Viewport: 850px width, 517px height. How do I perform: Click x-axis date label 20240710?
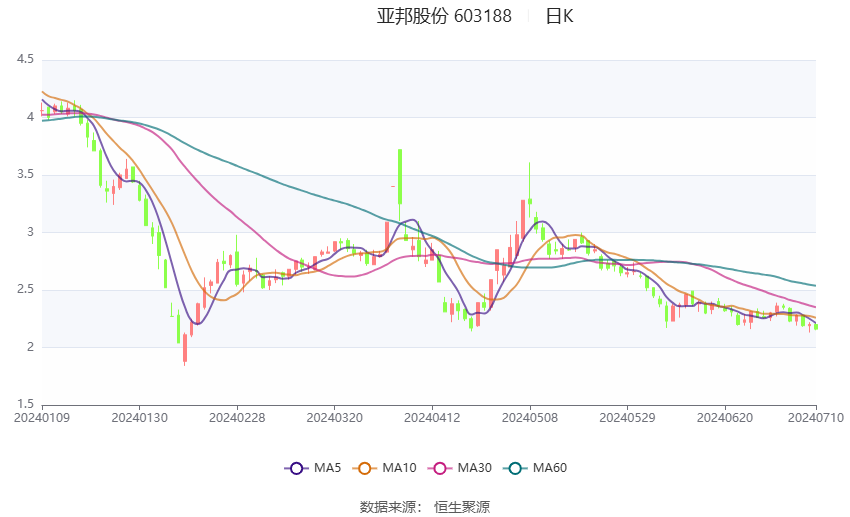coord(816,418)
